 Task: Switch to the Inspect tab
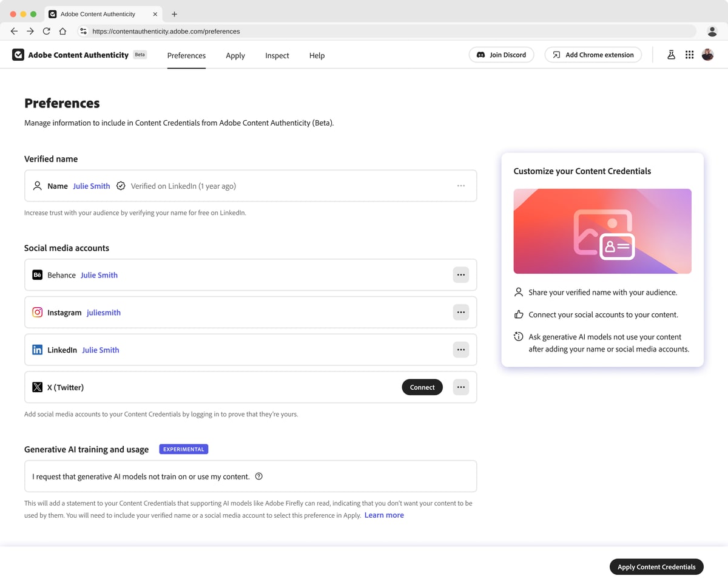pos(277,55)
